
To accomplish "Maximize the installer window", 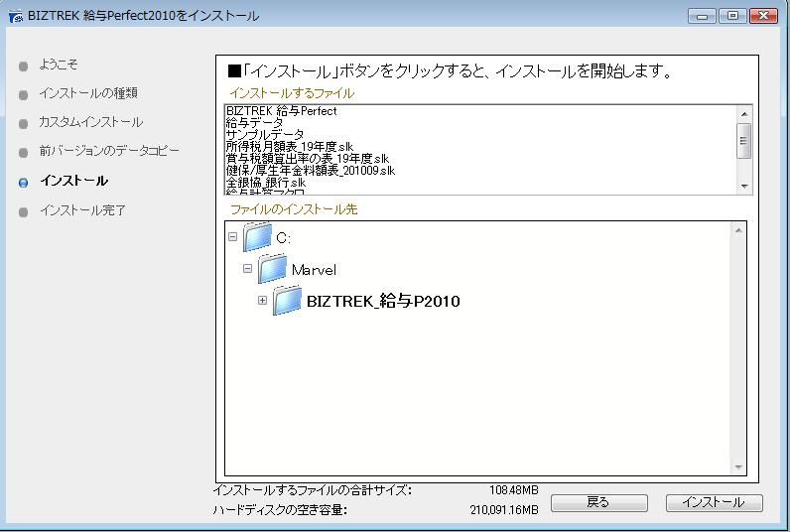I will [x=732, y=16].
